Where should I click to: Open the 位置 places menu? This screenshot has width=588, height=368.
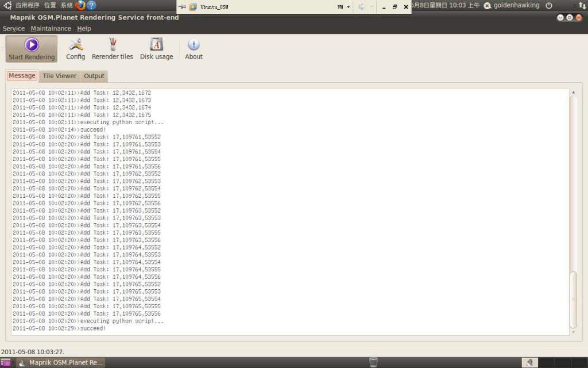[50, 5]
